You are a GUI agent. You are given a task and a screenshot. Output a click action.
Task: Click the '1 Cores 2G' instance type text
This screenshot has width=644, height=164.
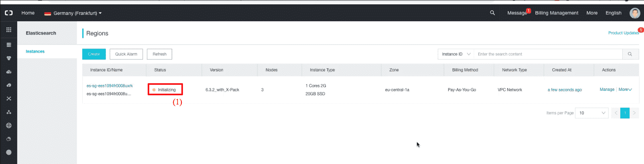pyautogui.click(x=316, y=86)
